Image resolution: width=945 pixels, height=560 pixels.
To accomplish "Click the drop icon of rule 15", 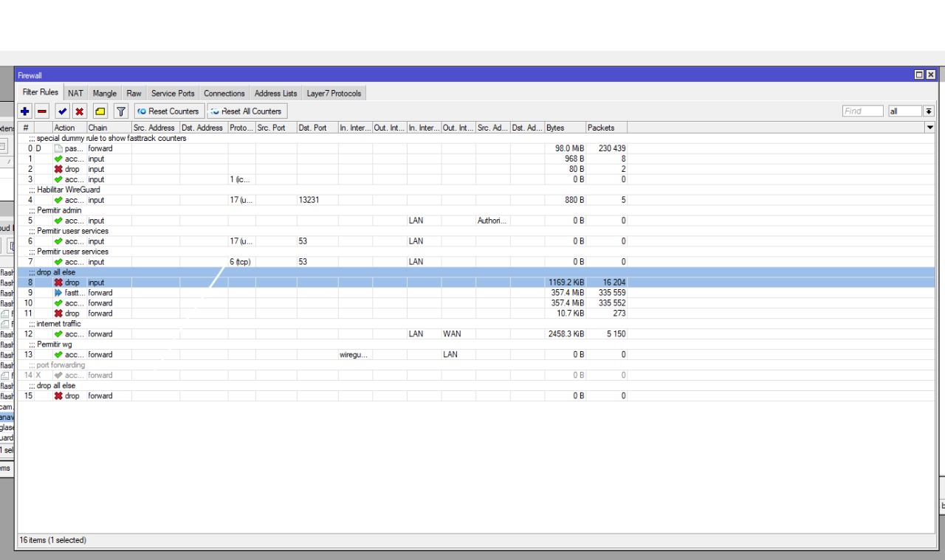I will click(58, 396).
